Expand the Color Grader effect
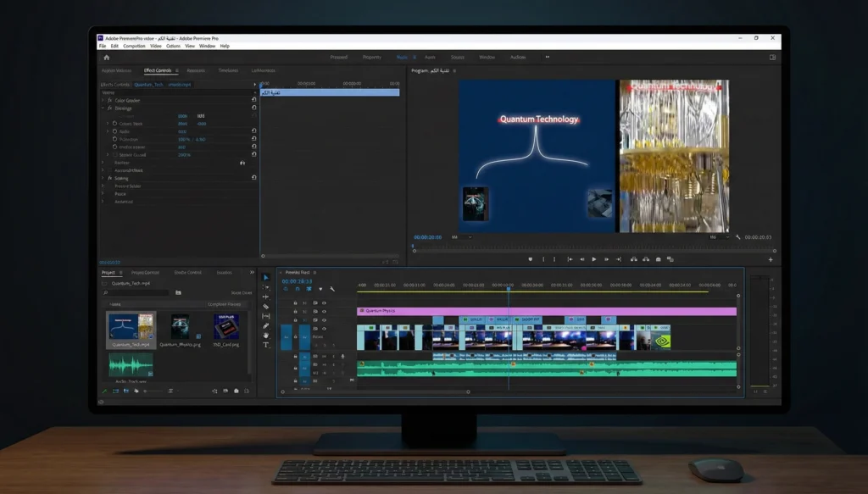 (x=103, y=100)
